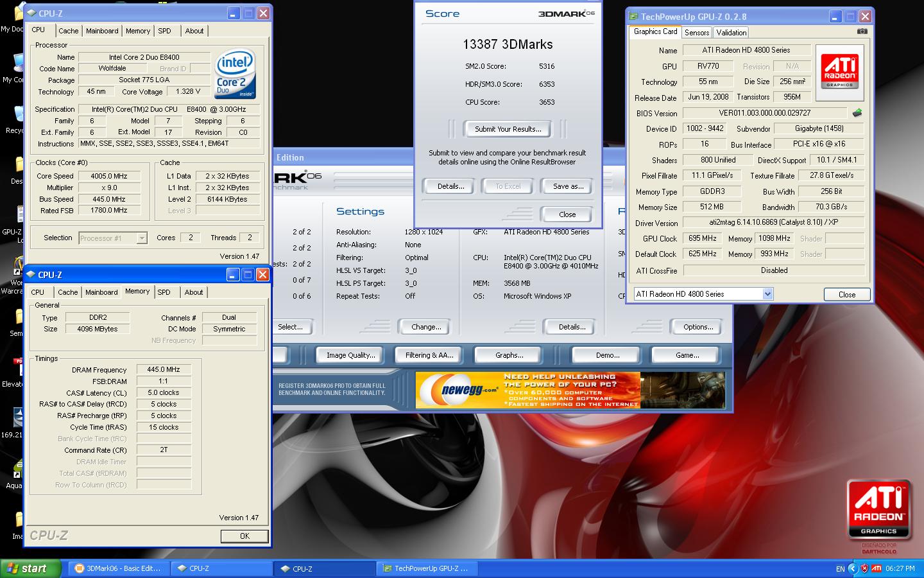Click Close button in Score dialog

(567, 215)
